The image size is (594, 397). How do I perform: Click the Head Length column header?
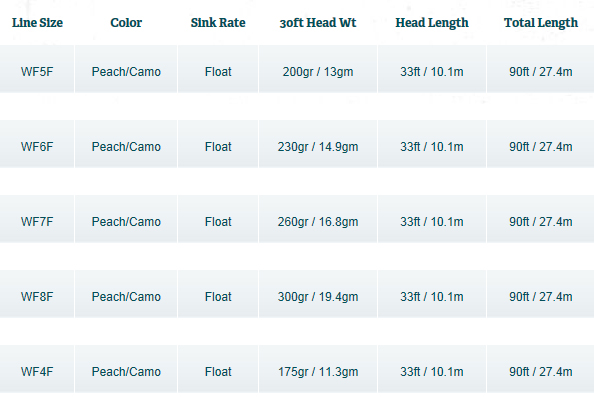coord(432,23)
